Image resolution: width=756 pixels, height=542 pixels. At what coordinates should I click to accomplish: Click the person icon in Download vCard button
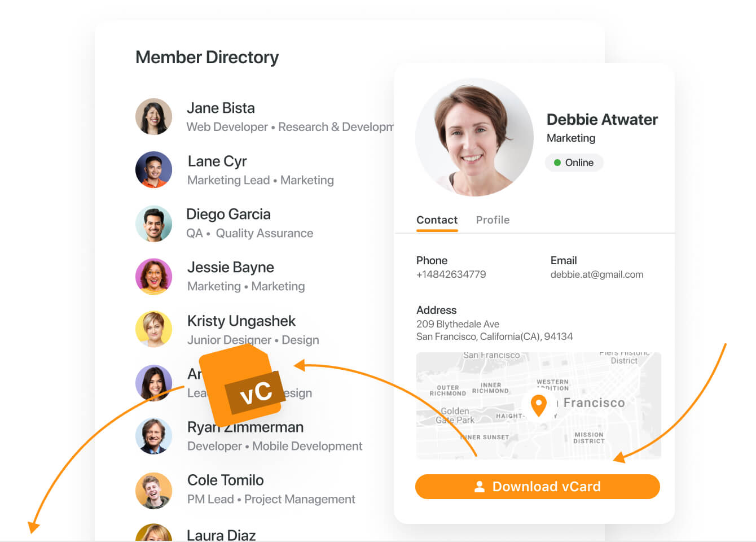click(x=480, y=487)
